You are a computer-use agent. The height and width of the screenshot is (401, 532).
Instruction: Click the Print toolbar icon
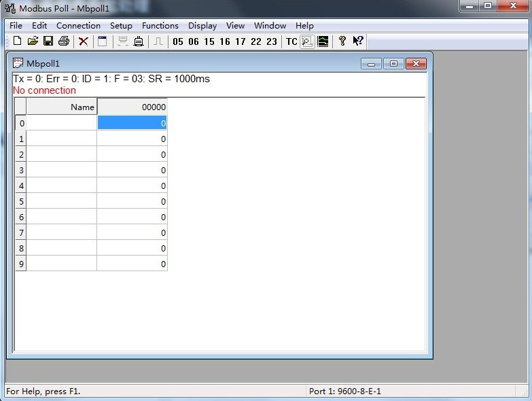(x=64, y=41)
